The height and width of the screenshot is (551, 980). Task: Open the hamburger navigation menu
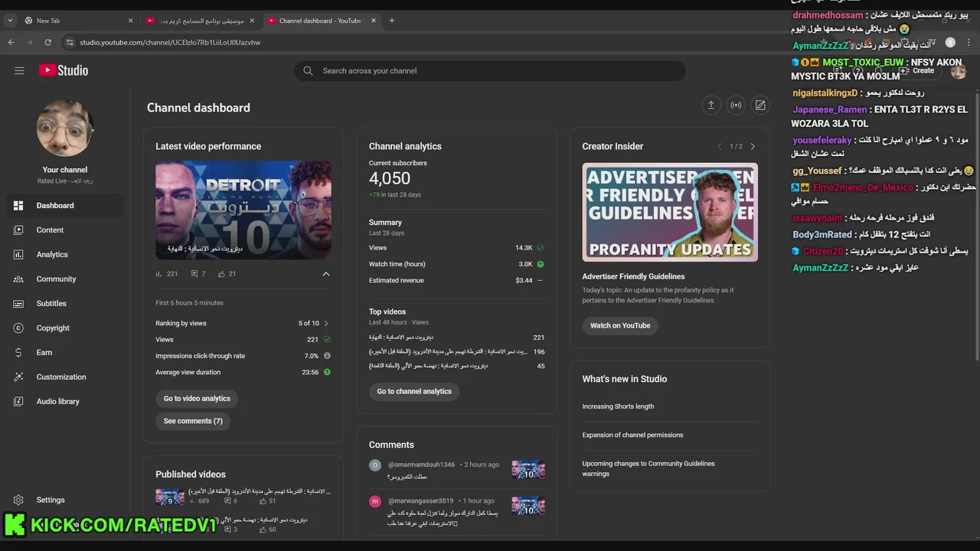[19, 70]
